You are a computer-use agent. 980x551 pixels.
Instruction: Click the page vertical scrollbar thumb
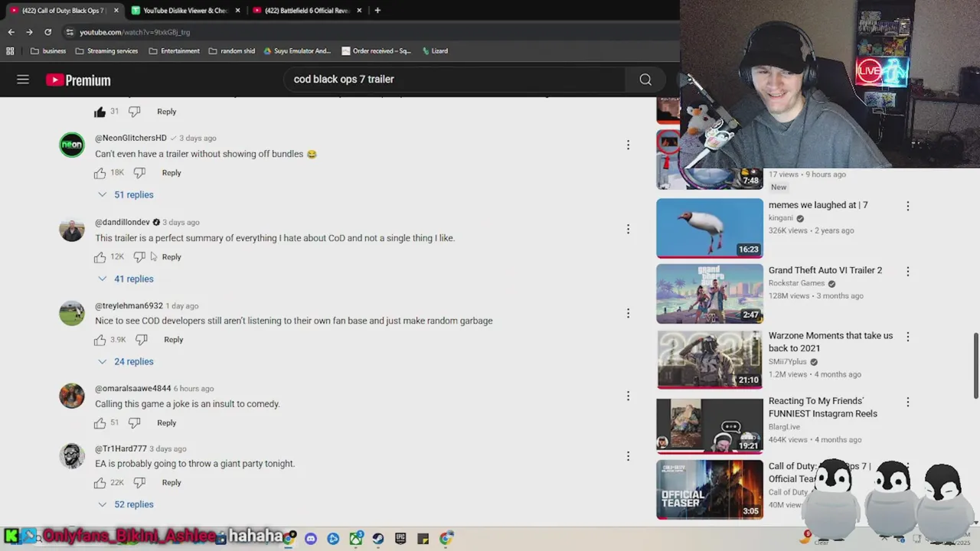[x=975, y=365]
